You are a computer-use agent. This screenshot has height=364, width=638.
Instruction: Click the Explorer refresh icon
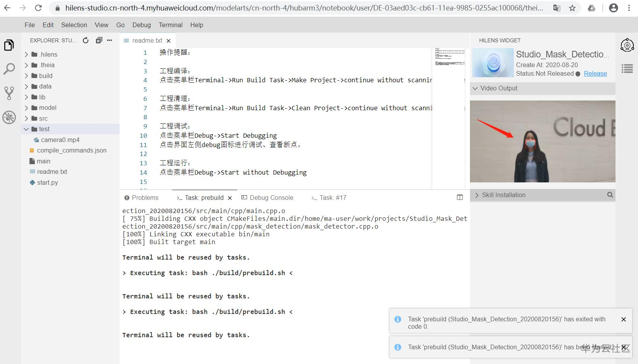coord(86,40)
